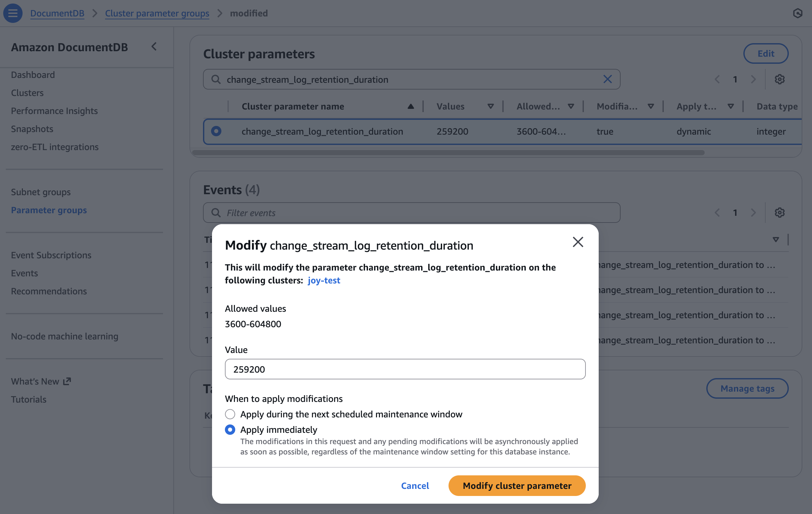The height and width of the screenshot is (514, 812).
Task: Open Parameter groups in the sidebar
Action: pos(49,210)
